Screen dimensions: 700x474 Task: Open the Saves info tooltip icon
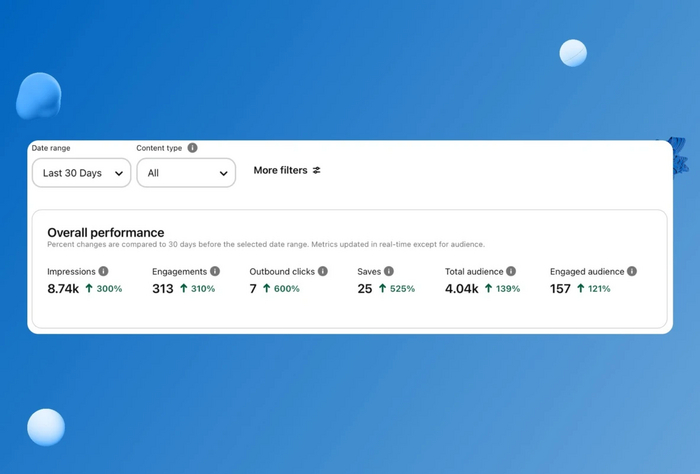pyautogui.click(x=389, y=271)
